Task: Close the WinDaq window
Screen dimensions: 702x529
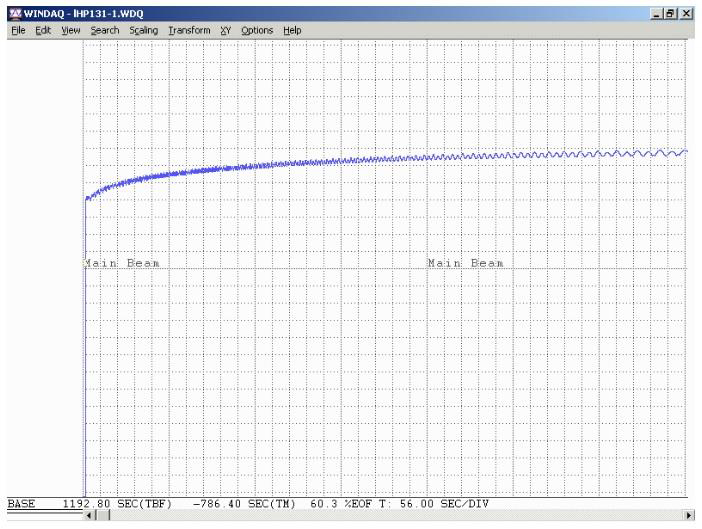Action: point(687,14)
